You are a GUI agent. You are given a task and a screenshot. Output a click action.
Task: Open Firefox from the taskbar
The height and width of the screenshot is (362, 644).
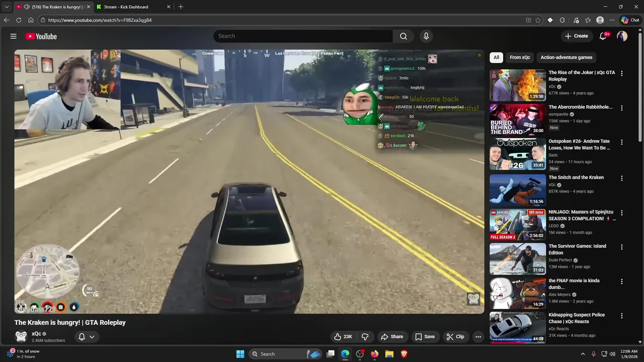pos(374,354)
